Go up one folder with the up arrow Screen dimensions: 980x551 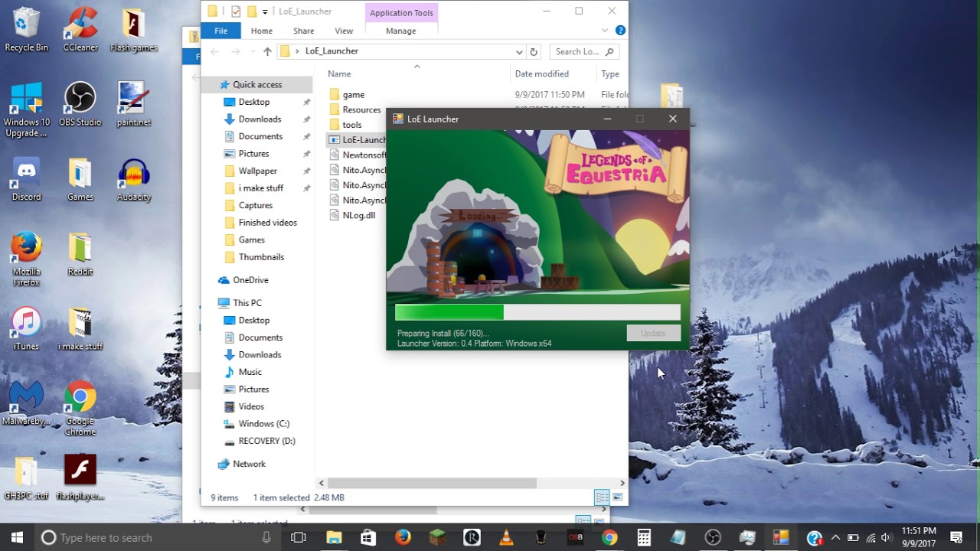(267, 51)
